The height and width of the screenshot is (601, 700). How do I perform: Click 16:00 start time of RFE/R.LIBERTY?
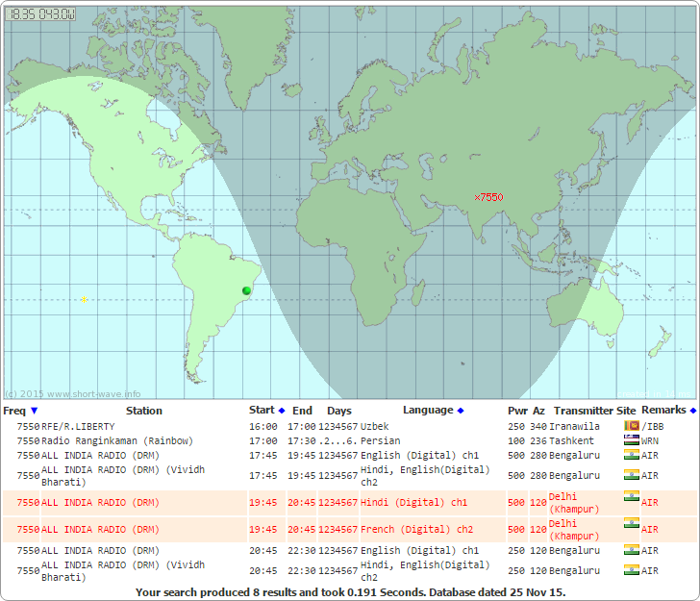[x=262, y=426]
